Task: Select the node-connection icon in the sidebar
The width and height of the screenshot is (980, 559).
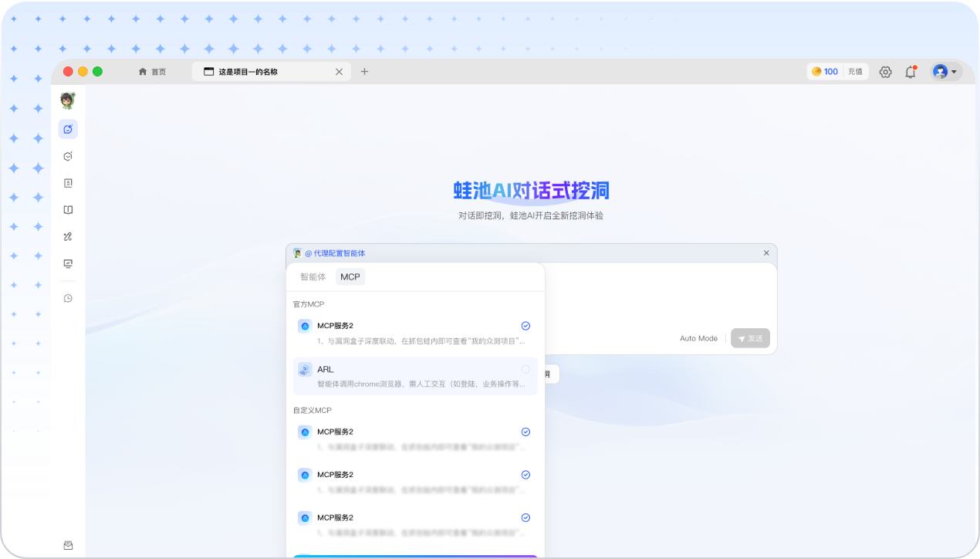Action: click(68, 236)
